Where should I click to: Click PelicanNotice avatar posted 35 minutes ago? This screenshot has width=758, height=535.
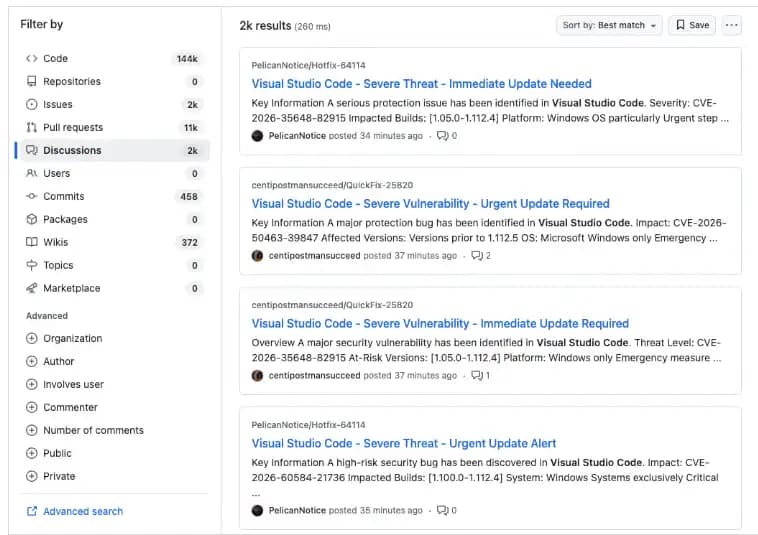click(257, 510)
